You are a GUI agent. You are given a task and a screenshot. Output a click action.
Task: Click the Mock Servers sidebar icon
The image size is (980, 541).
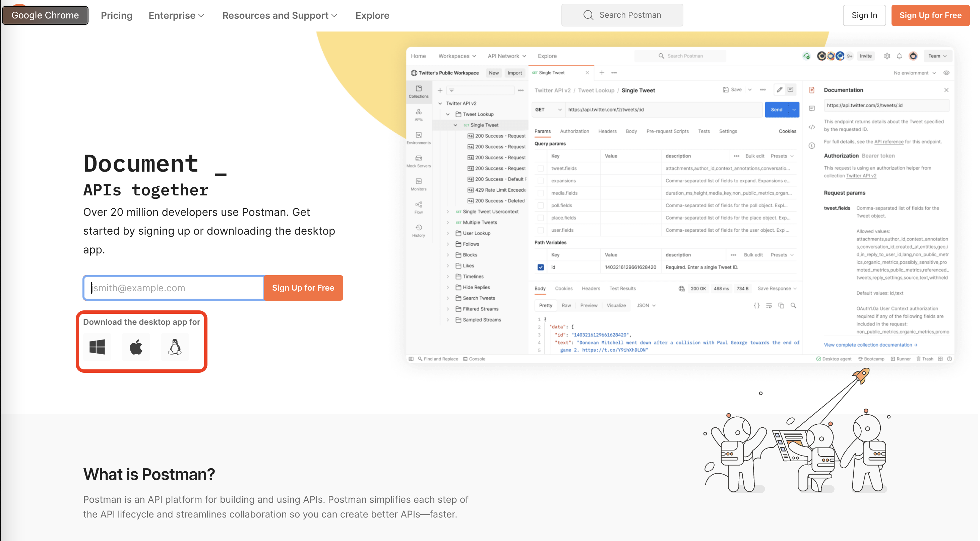click(419, 161)
